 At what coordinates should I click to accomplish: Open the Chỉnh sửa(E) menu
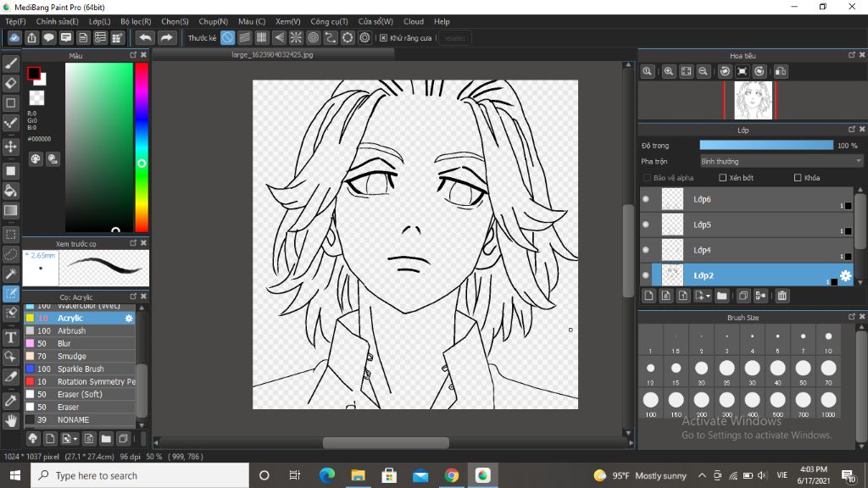pos(57,21)
